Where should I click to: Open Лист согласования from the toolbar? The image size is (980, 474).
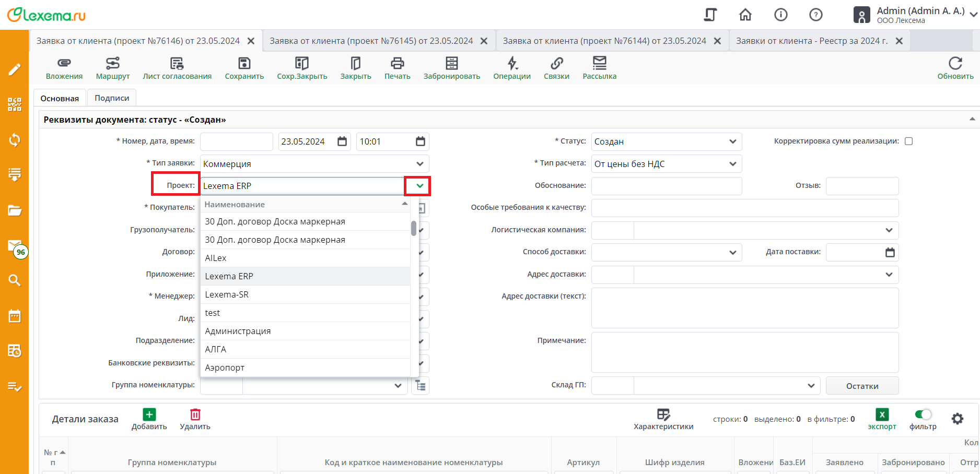[x=177, y=64]
